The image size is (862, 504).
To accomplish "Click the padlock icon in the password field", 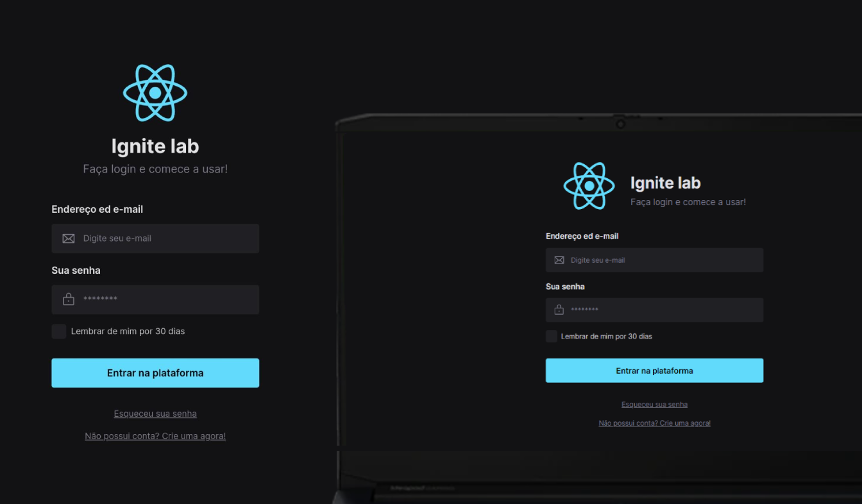I will click(x=68, y=299).
